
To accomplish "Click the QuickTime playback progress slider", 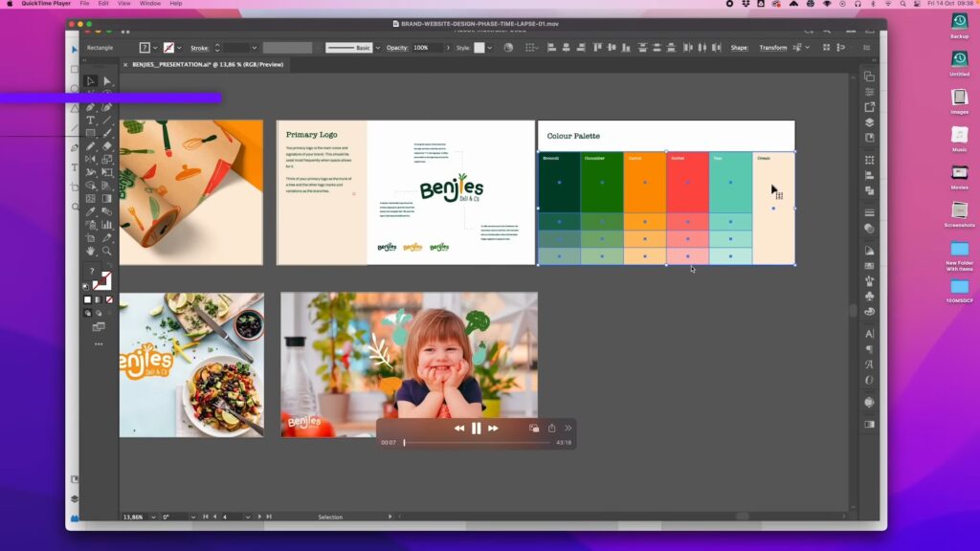I will (x=477, y=442).
